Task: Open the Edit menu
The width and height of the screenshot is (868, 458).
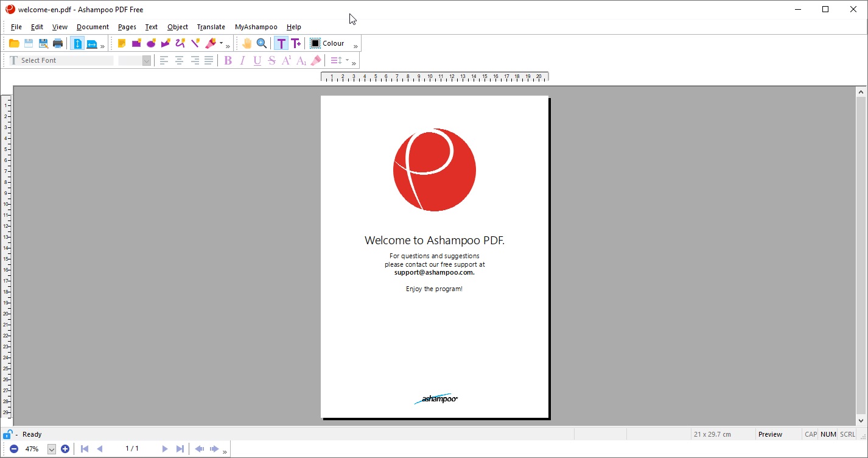Action: (37, 27)
